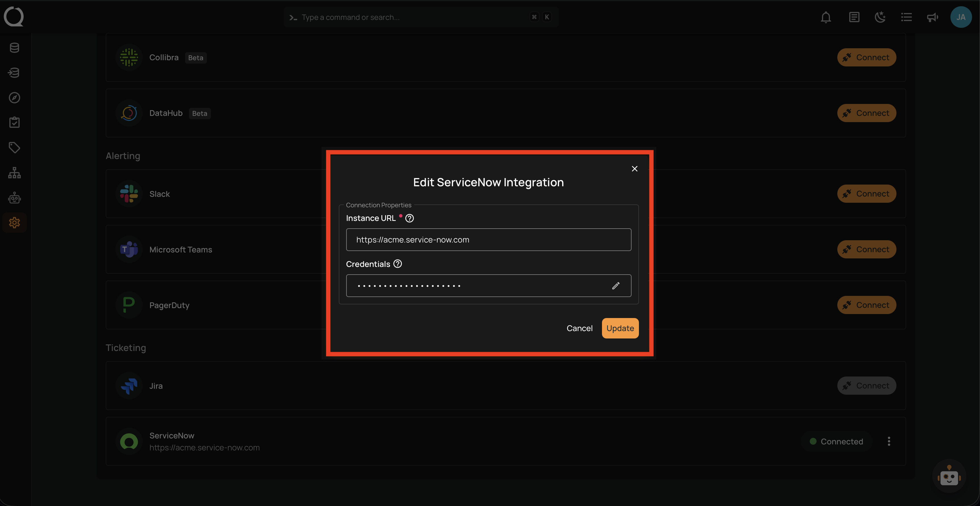Viewport: 980px width, 506px height.
Task: Open the notifications bell icon
Action: pos(826,18)
